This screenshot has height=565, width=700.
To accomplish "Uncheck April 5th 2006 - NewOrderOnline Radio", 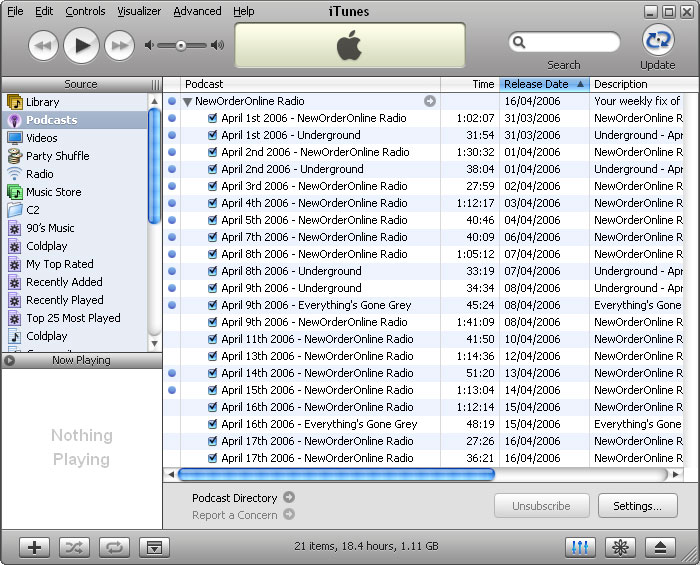I will [x=212, y=220].
